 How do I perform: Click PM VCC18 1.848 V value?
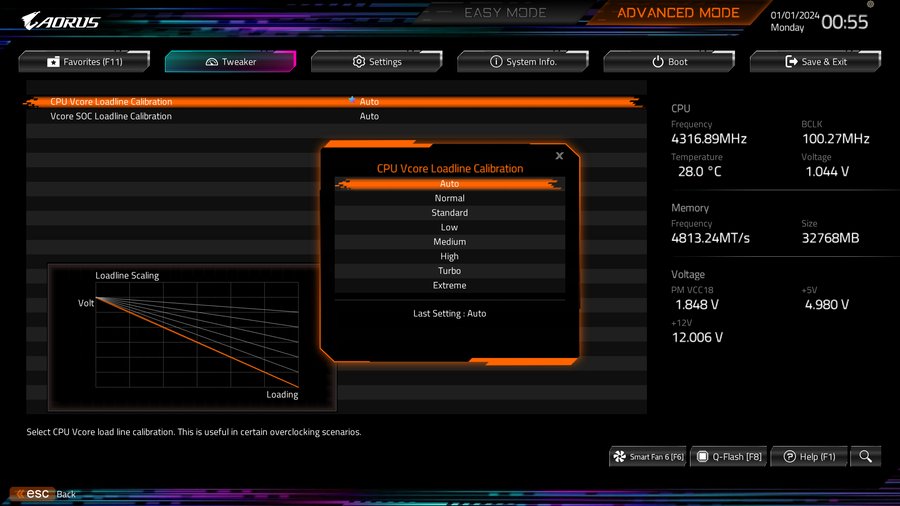point(697,305)
